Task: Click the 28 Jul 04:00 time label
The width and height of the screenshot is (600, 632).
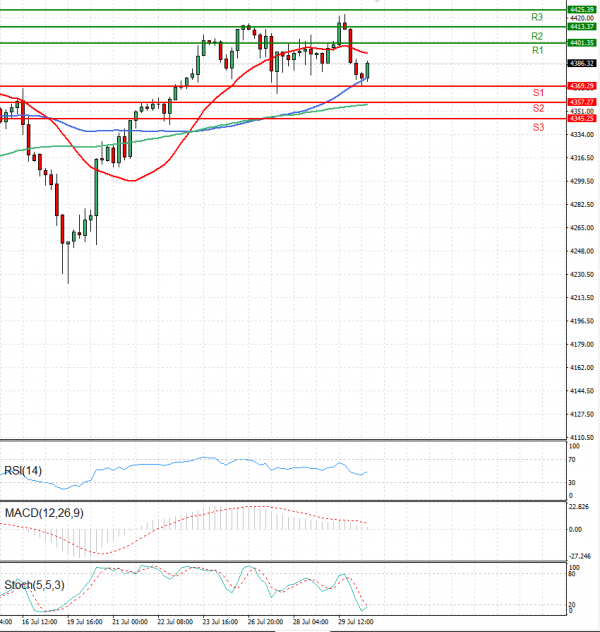Action: tap(310, 622)
